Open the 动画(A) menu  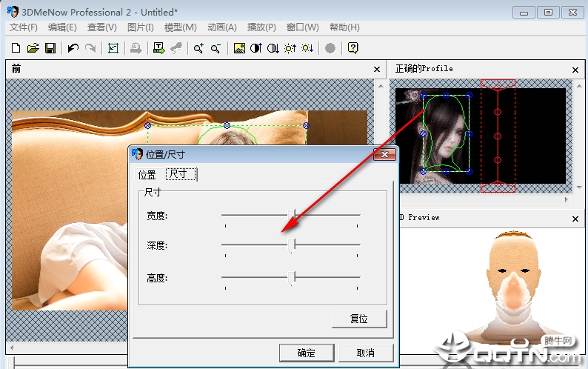222,27
